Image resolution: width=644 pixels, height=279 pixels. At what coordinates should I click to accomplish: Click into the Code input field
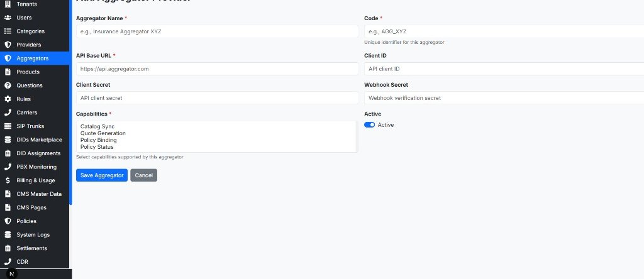point(504,31)
